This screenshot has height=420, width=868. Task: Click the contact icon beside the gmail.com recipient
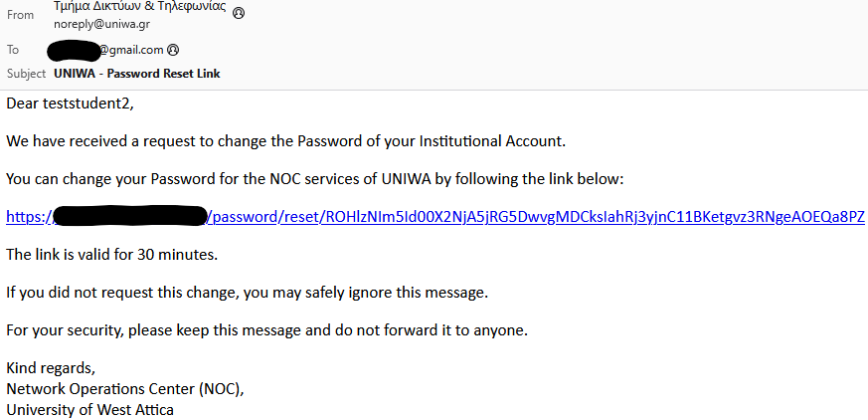click(x=173, y=50)
